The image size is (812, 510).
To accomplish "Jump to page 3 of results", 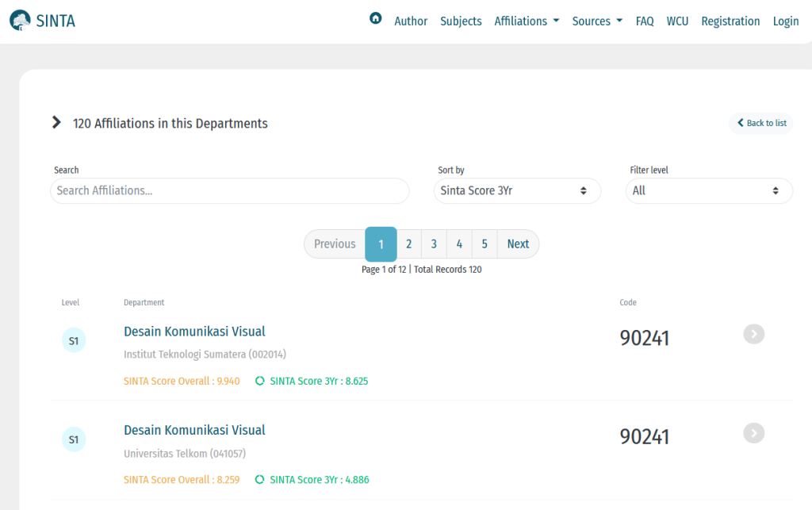I will click(x=434, y=243).
